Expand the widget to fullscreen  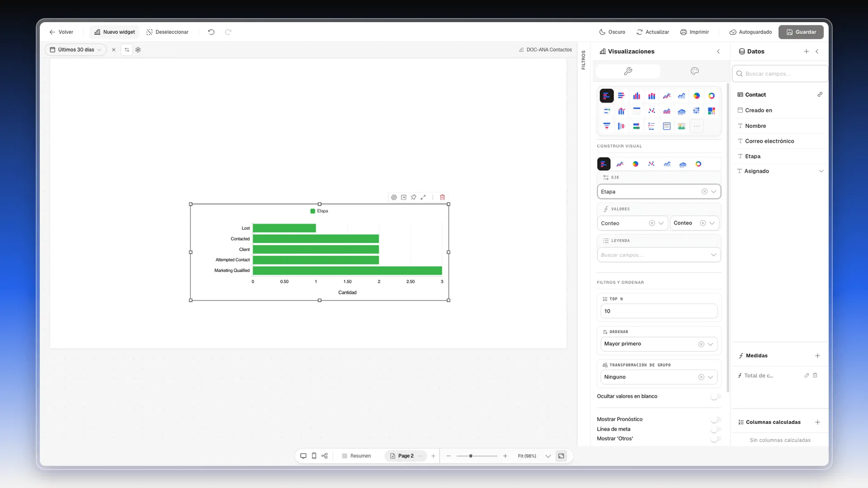(423, 197)
